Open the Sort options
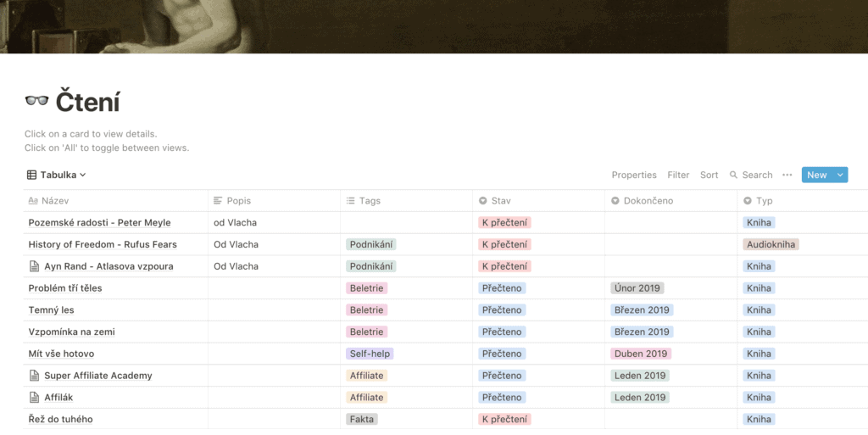Image resolution: width=868 pixels, height=435 pixels. (709, 175)
